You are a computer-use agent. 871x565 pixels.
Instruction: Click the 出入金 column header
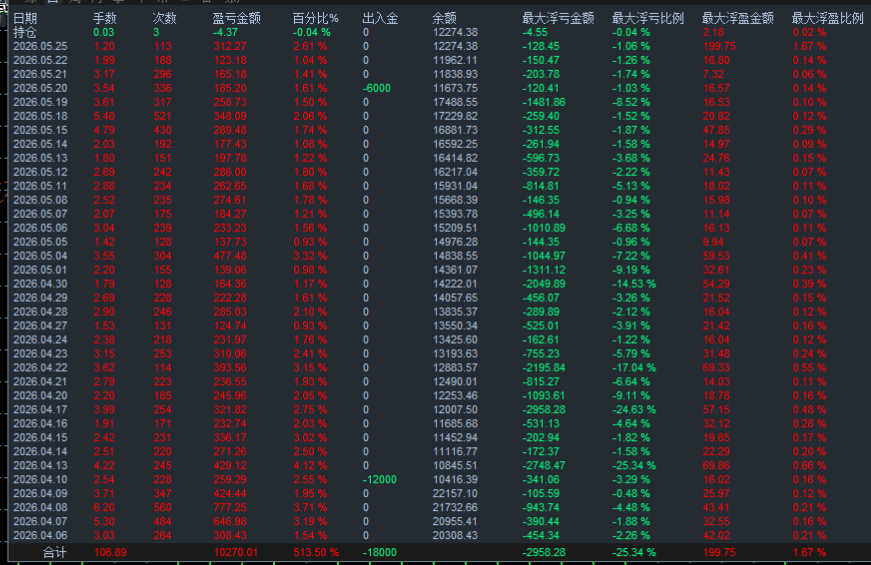pos(380,18)
